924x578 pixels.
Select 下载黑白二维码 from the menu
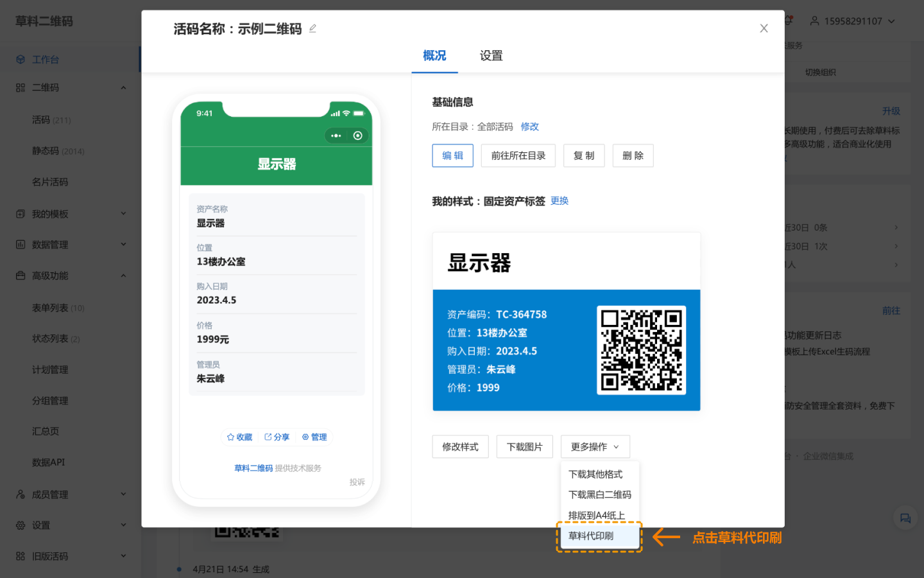point(600,495)
